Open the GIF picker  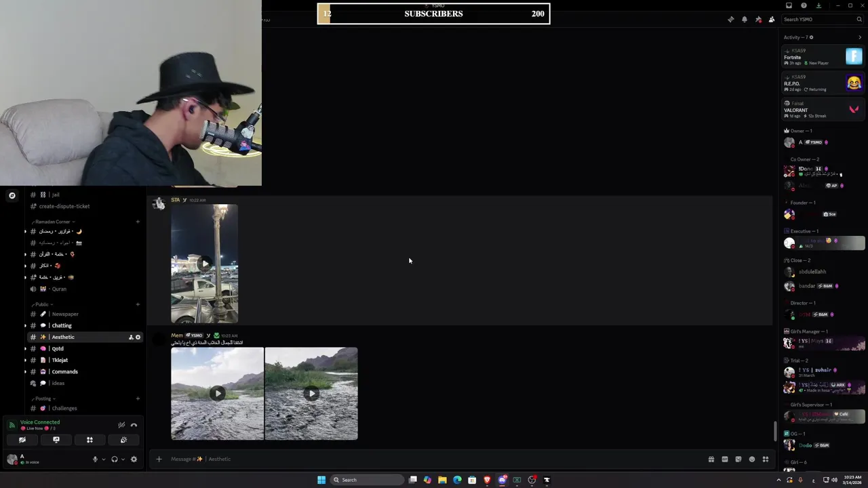coord(724,459)
